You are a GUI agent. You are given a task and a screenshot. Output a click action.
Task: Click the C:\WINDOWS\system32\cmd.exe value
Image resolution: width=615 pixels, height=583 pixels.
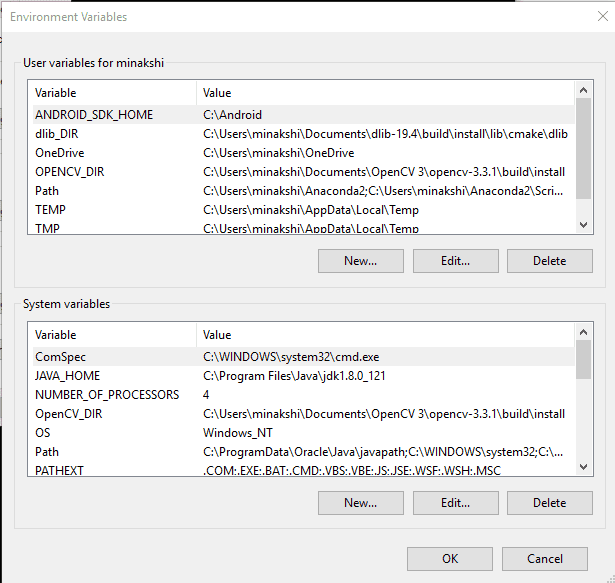point(291,357)
